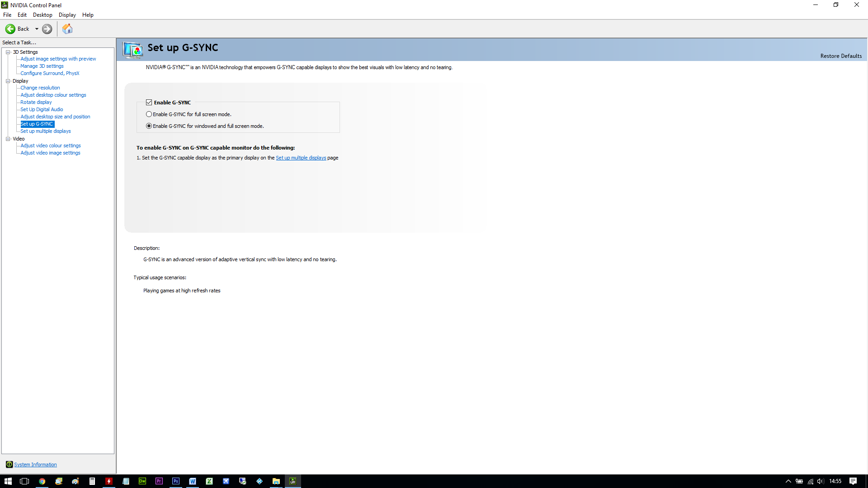
Task: Open Adjust desktop colour settings
Action: pyautogui.click(x=53, y=95)
